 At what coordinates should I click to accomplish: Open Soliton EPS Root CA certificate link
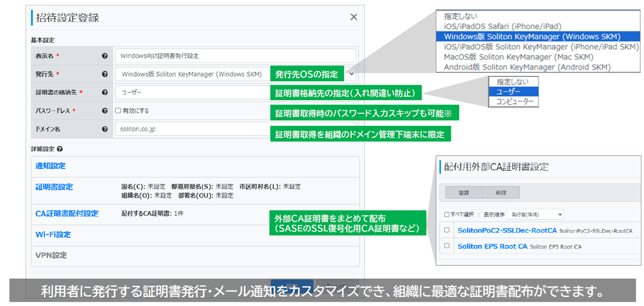[x=492, y=246]
